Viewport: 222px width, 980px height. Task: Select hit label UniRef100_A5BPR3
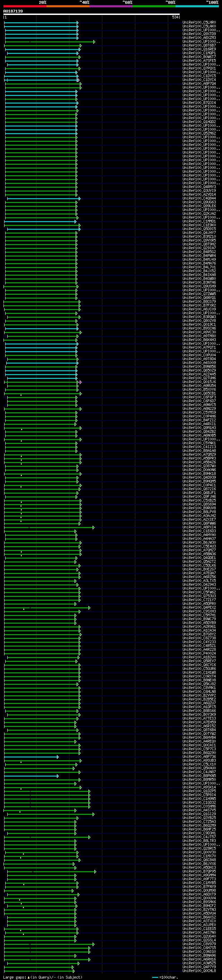199,459
